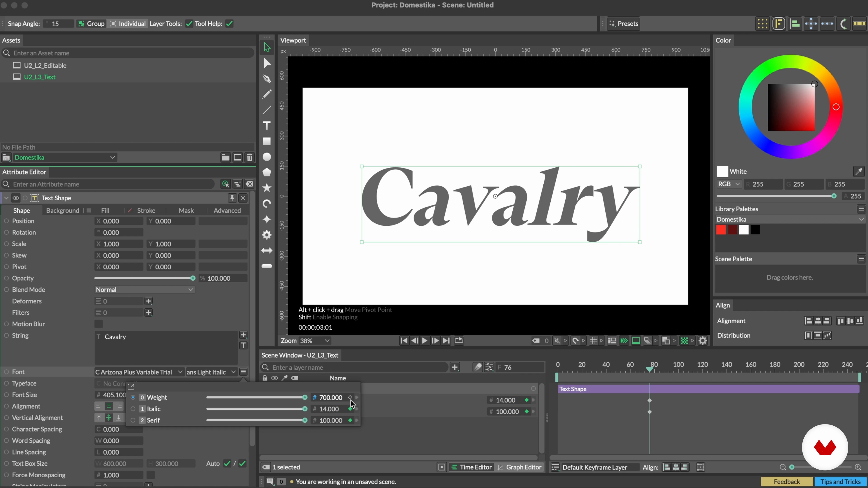Click the Text Shape timeline bar
The image size is (868, 488).
tap(708, 389)
